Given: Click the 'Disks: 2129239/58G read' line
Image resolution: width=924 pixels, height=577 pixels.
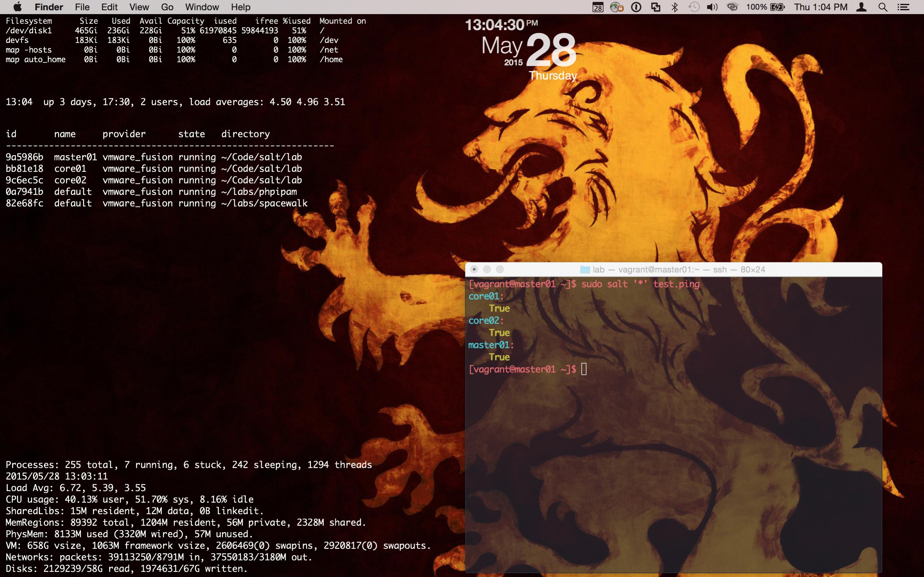Looking at the screenshot, I should coord(126,569).
